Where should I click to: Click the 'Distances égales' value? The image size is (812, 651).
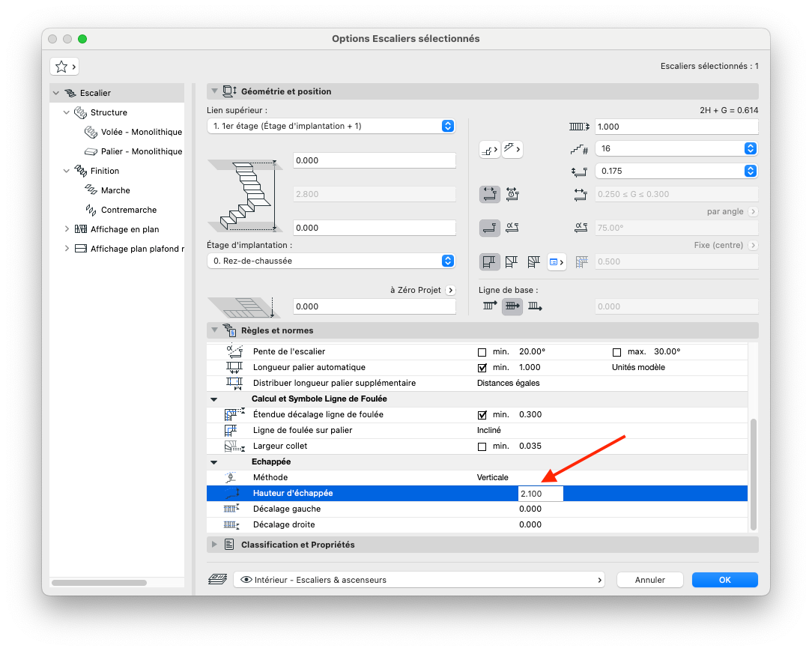tap(508, 384)
